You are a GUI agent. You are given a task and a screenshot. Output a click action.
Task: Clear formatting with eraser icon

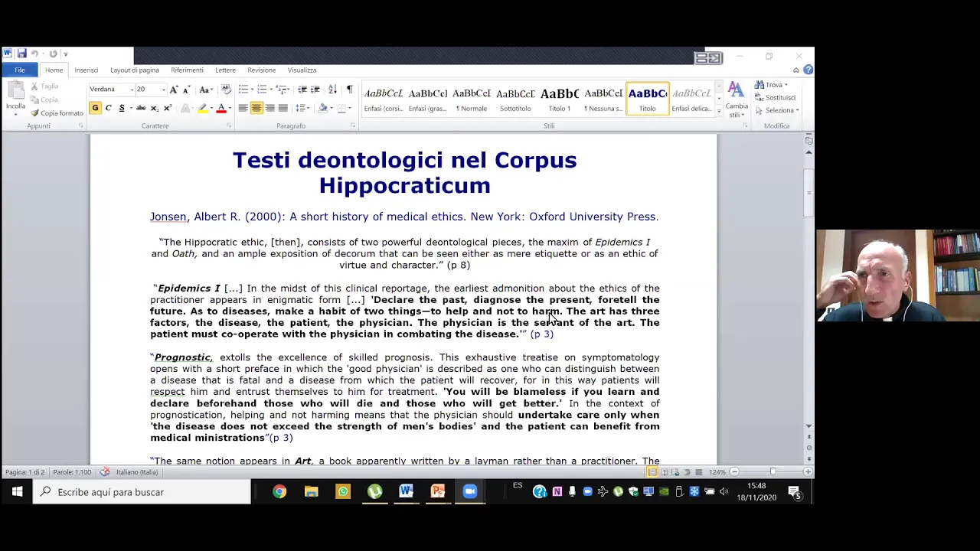click(226, 90)
